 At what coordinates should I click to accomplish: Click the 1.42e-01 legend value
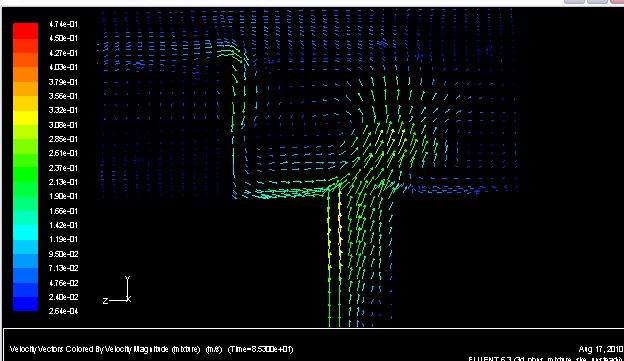point(63,225)
